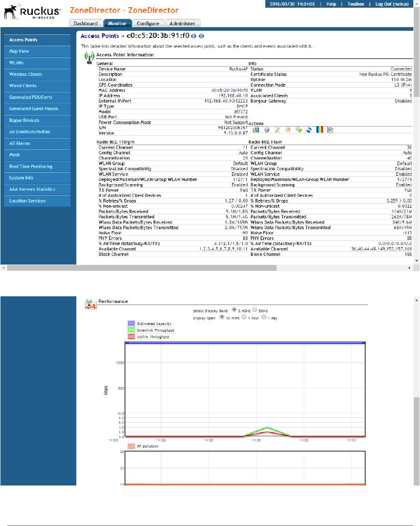The height and width of the screenshot is (526, 420).
Task: Click the second blue arrow beside MAC title
Action: point(201,36)
